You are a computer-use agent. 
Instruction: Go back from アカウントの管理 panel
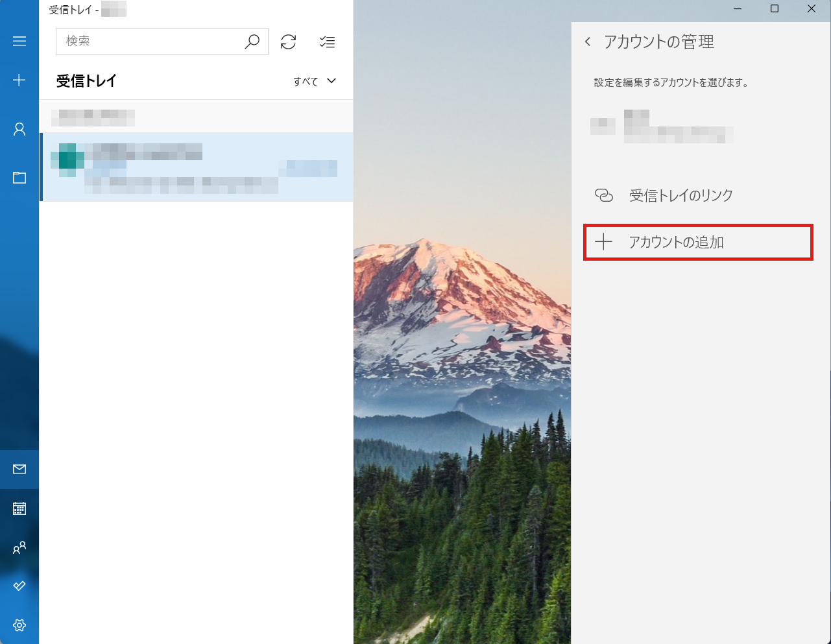click(x=588, y=42)
